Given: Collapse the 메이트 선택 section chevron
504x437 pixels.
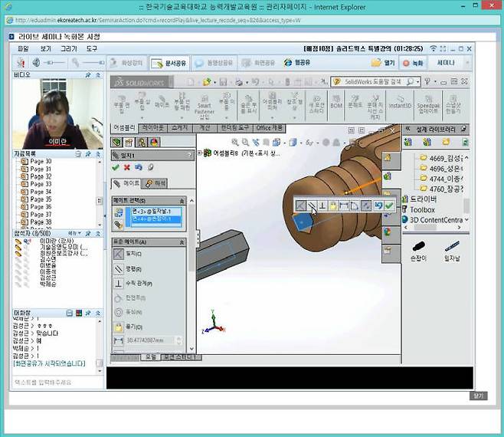Looking at the screenshot, I should (x=182, y=201).
